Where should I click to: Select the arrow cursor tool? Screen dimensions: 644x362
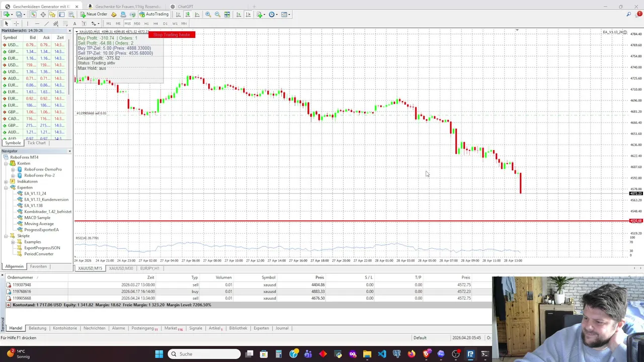click(x=7, y=24)
